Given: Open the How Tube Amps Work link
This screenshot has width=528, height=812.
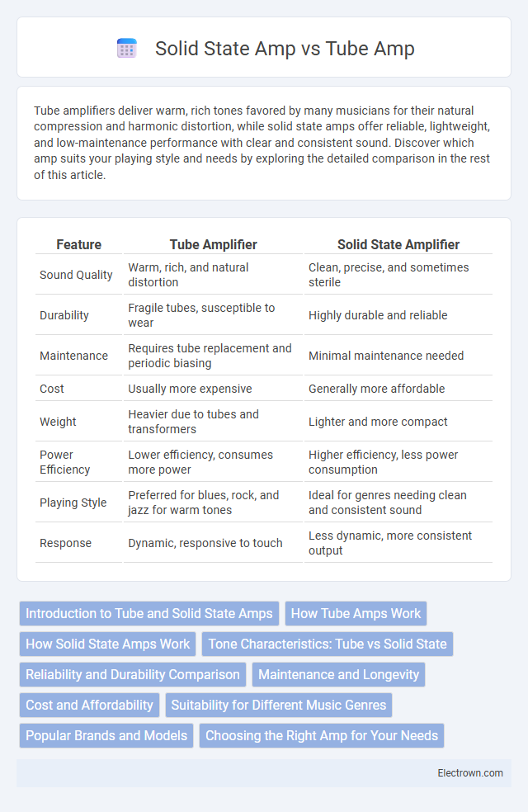Looking at the screenshot, I should click(356, 613).
